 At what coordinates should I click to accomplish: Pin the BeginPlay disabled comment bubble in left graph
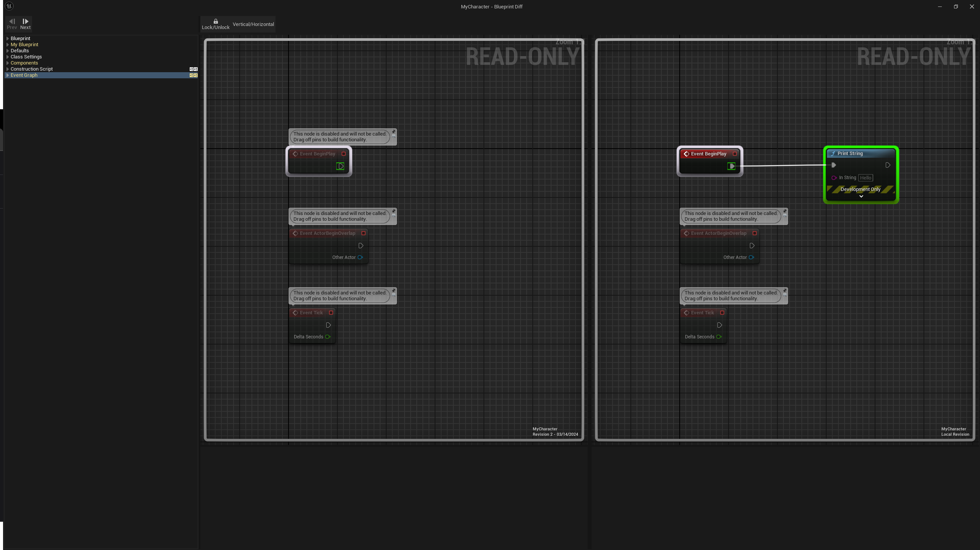pyautogui.click(x=394, y=132)
